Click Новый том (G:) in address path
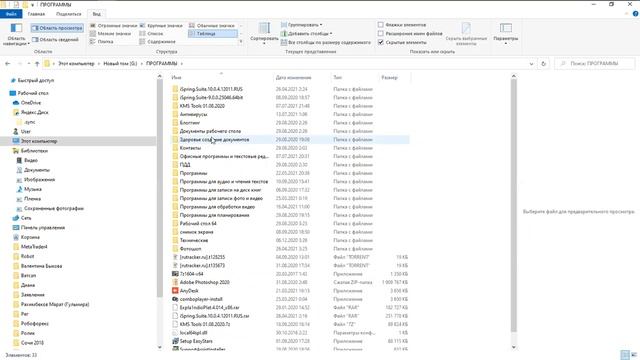The width and height of the screenshot is (640, 360). pyautogui.click(x=120, y=64)
